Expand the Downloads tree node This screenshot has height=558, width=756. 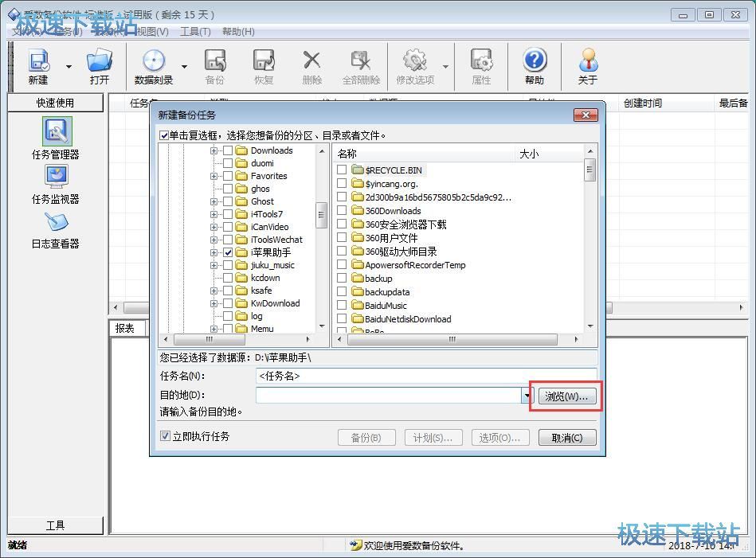tap(213, 150)
